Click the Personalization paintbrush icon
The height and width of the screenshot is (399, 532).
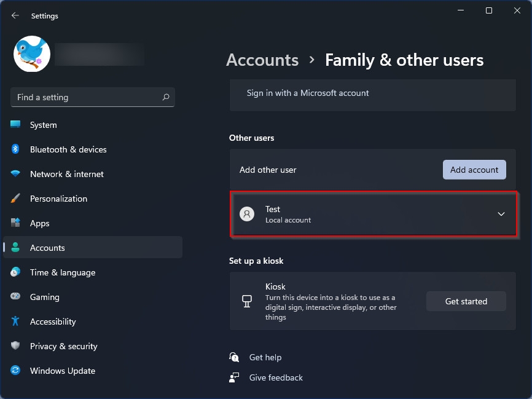click(15, 199)
